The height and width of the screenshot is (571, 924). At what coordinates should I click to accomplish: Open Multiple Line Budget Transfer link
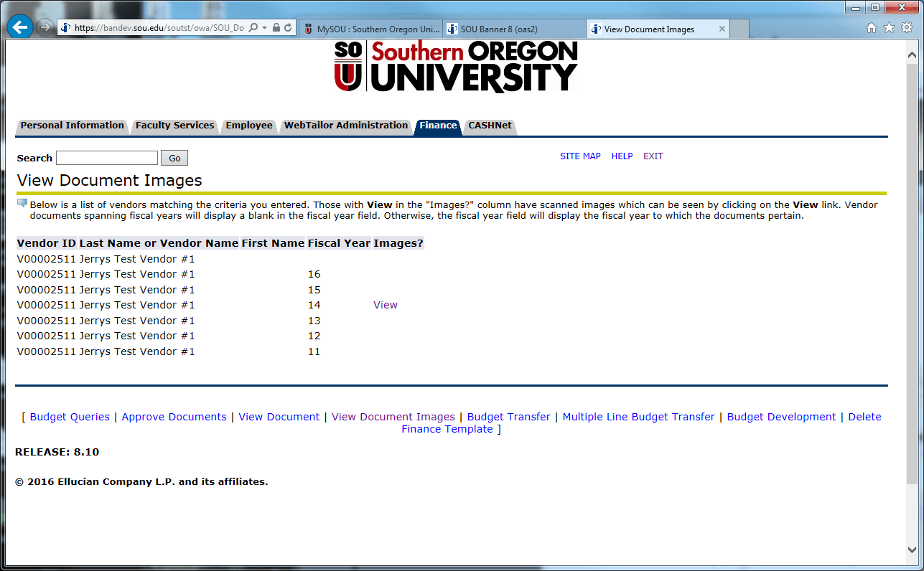[x=639, y=417]
